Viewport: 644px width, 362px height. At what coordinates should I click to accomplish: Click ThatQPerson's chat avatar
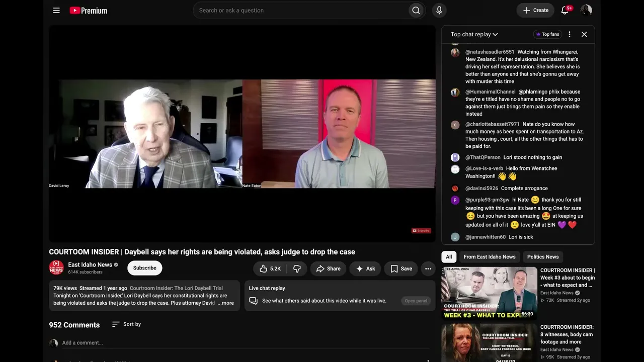click(455, 157)
